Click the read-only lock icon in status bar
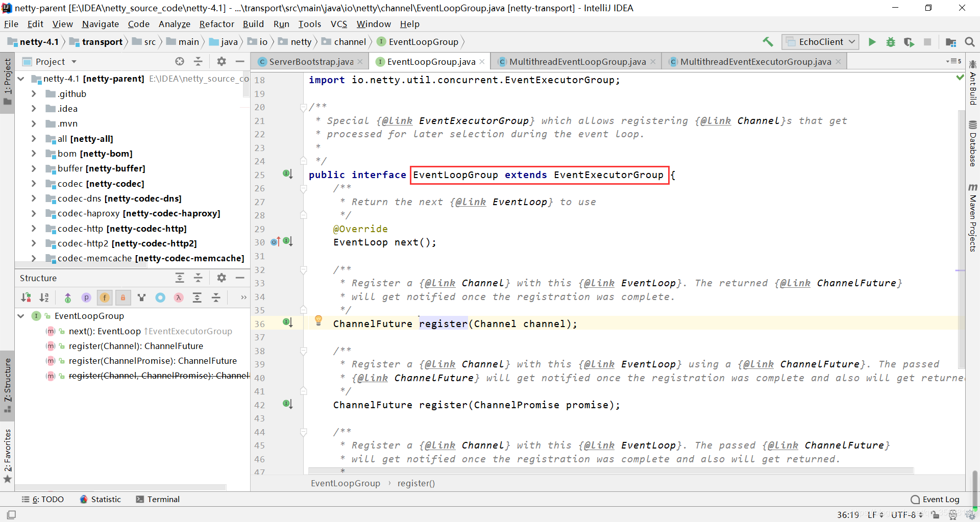980x522 pixels. [x=935, y=515]
